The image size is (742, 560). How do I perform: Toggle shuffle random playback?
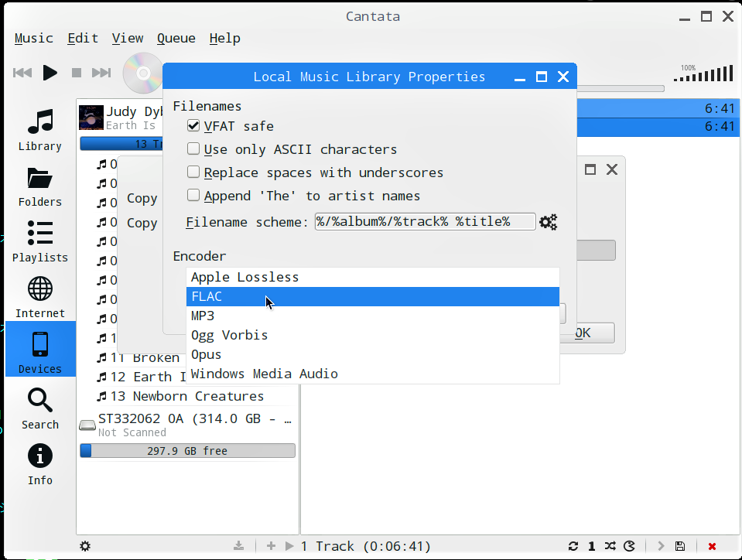[x=610, y=546]
